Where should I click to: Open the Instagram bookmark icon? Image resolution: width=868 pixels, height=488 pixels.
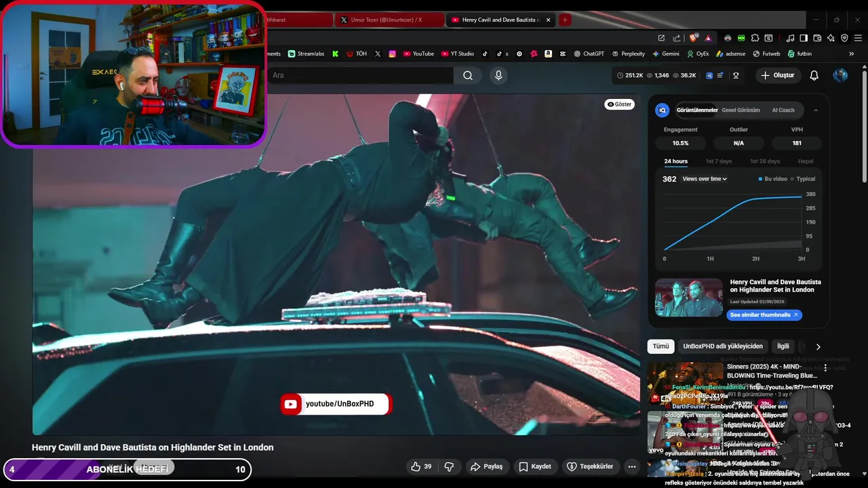(x=392, y=54)
